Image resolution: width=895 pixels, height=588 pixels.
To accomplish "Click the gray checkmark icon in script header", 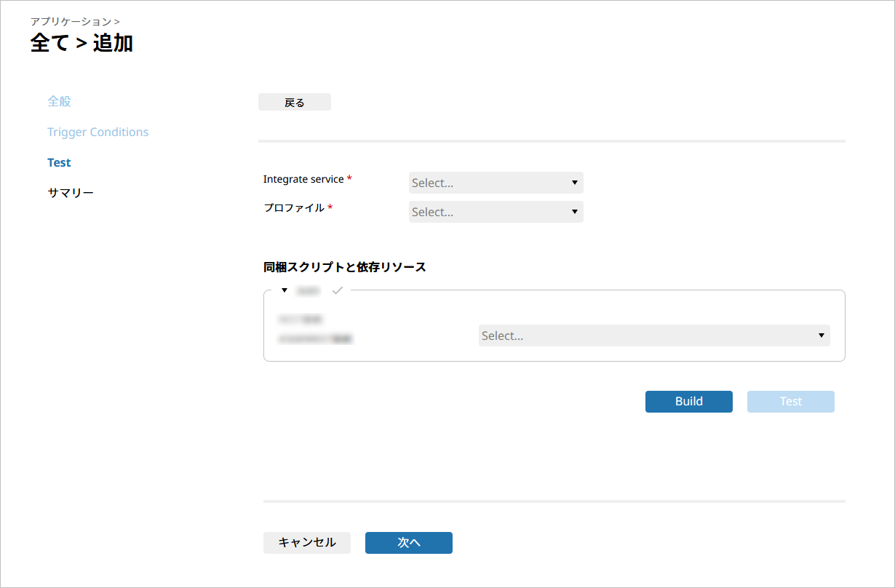I will (337, 290).
